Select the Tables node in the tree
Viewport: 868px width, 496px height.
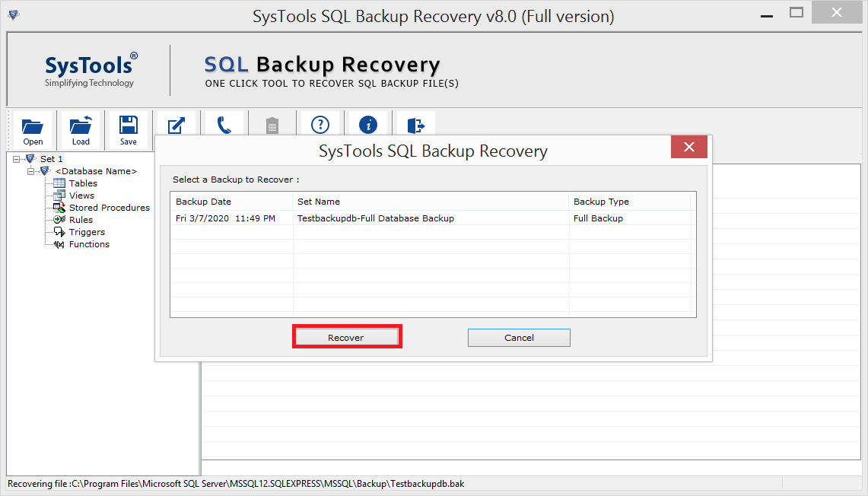click(83, 183)
